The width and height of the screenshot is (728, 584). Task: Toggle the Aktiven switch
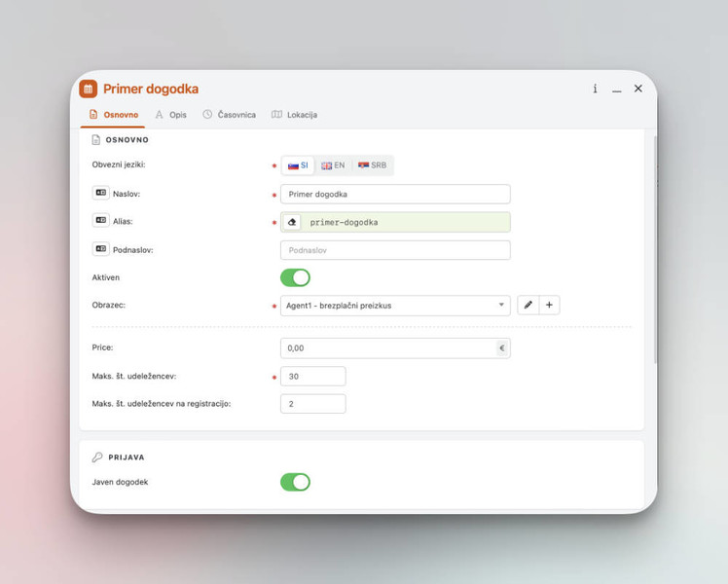tap(295, 277)
